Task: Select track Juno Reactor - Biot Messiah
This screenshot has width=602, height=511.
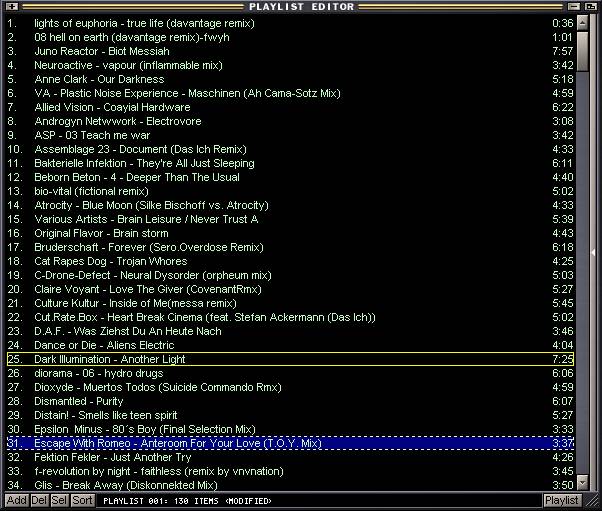Action: tap(94, 51)
